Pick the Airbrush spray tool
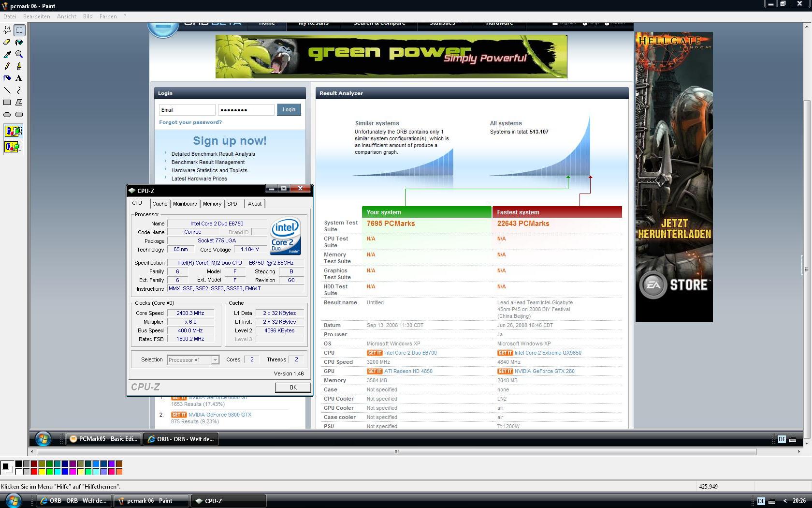 click(x=7, y=78)
